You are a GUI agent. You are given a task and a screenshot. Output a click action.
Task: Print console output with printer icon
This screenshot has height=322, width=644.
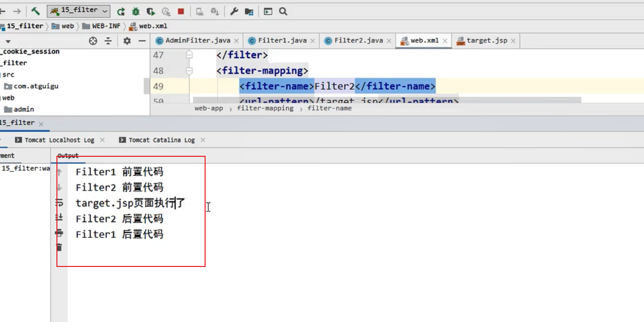click(59, 233)
